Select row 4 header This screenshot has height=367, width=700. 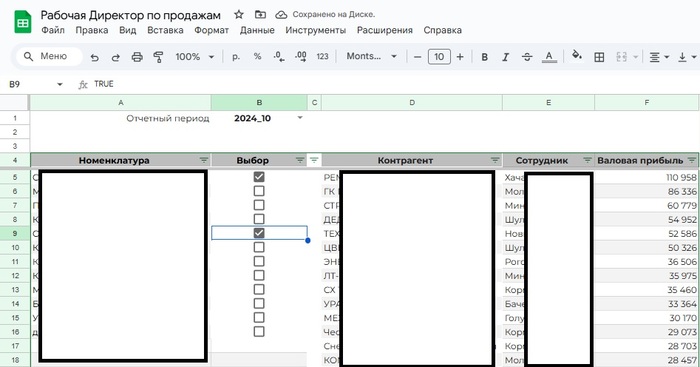15,160
